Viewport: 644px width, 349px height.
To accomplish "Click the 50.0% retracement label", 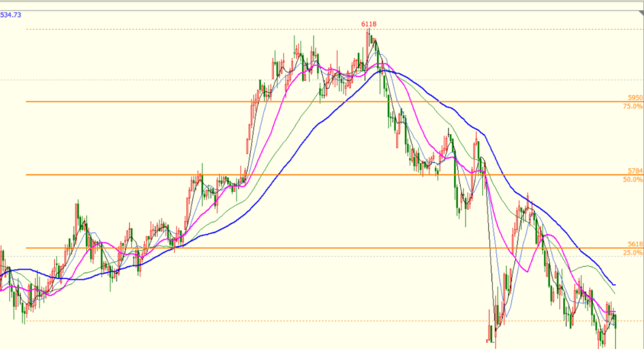I will [x=633, y=180].
